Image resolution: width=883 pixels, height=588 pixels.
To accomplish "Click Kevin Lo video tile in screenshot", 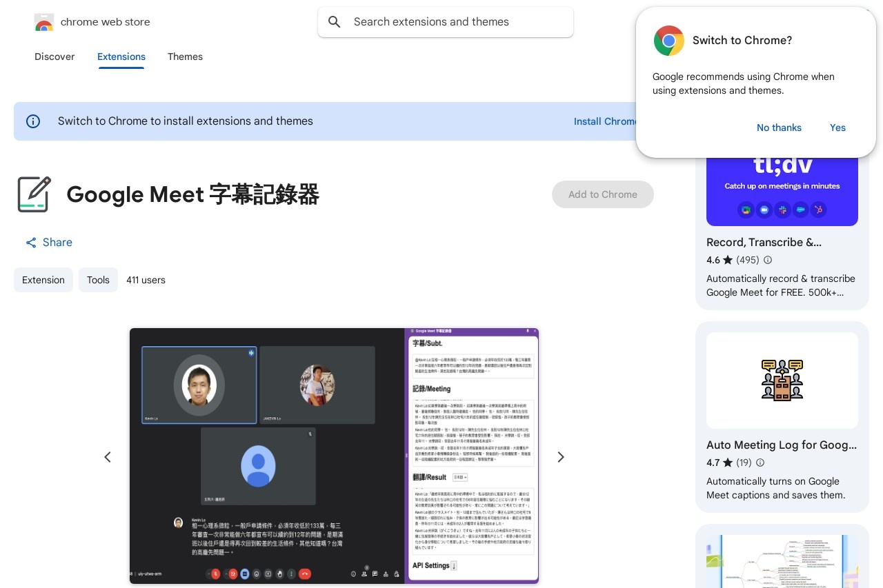I will pyautogui.click(x=199, y=385).
